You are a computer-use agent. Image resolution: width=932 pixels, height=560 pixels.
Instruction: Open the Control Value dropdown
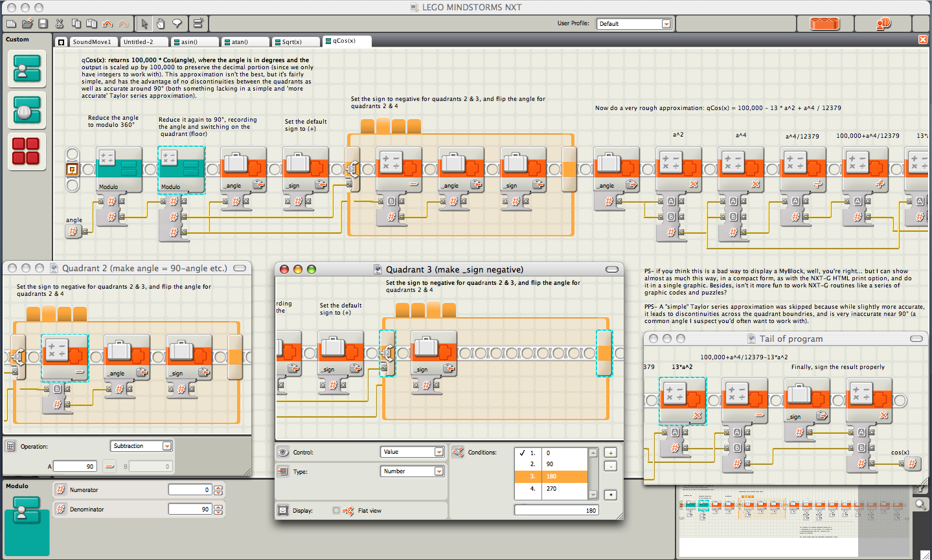coord(412,452)
